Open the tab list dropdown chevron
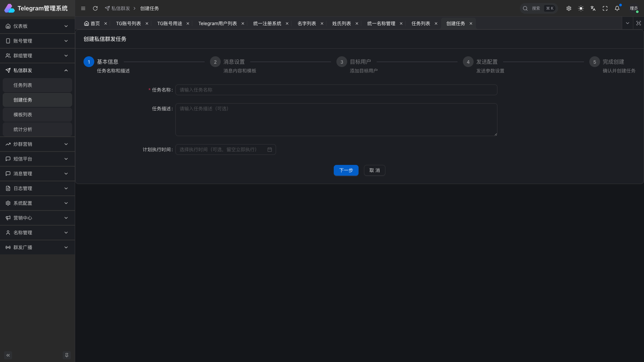Screen dimensions: 644x362 pos(628,23)
